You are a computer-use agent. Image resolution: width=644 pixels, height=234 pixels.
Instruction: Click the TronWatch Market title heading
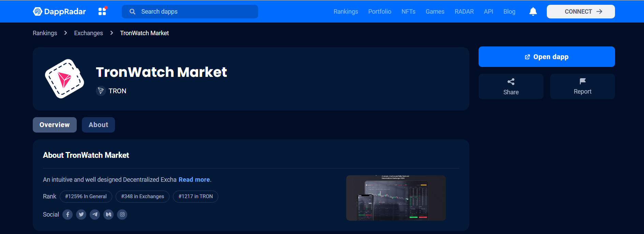[x=161, y=72]
